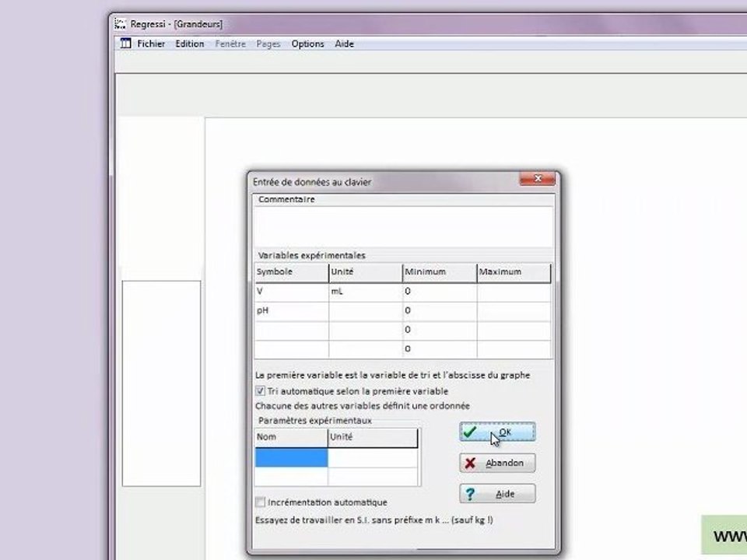The height and width of the screenshot is (560, 747).
Task: Click the highlighted Nom parameter cell
Action: coord(291,457)
